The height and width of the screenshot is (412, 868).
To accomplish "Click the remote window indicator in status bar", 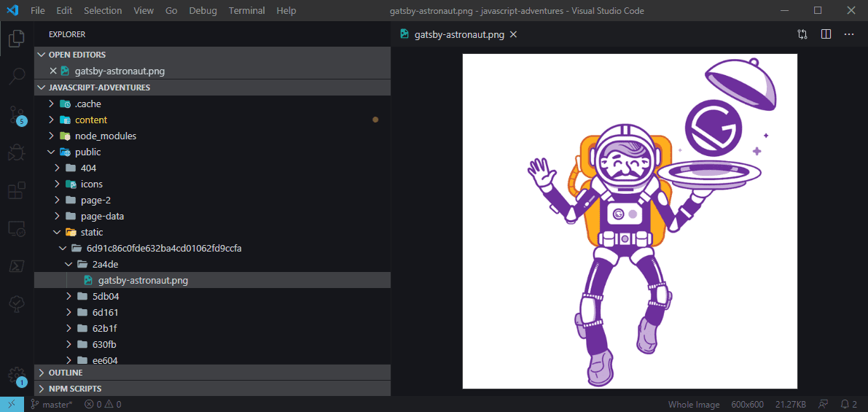I will 12,404.
